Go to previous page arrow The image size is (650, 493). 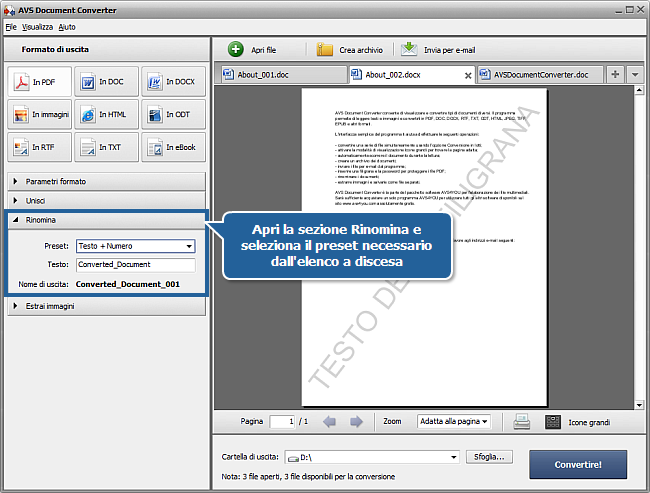[x=330, y=422]
